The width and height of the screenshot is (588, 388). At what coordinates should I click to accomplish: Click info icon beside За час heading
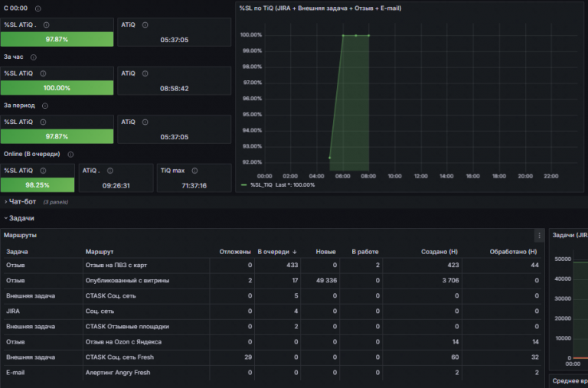point(34,57)
